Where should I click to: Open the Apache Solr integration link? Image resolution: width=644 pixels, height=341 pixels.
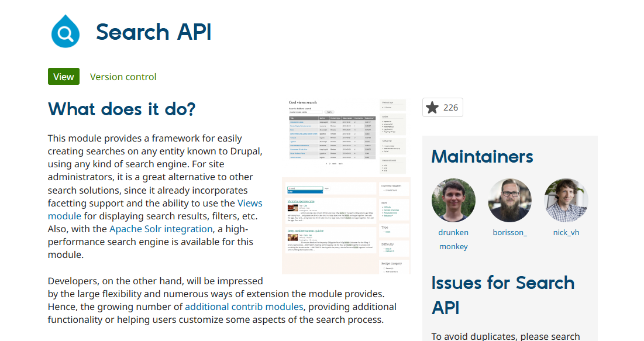(161, 229)
